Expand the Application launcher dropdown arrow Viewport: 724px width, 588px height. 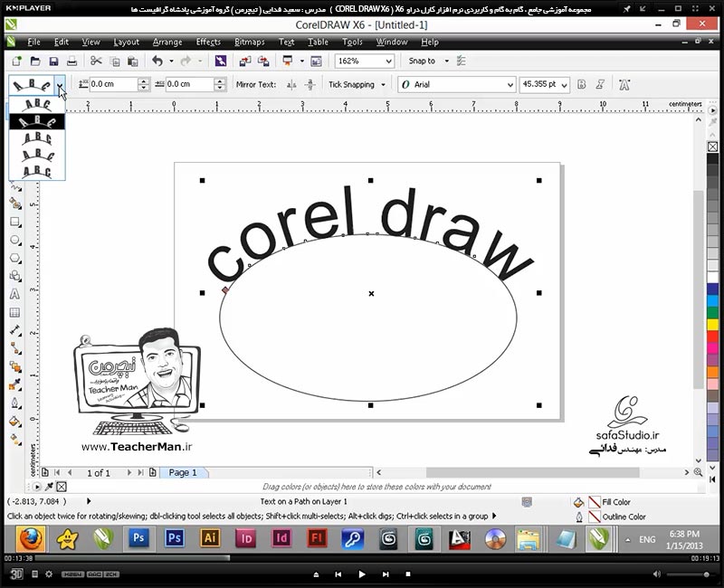(x=302, y=61)
